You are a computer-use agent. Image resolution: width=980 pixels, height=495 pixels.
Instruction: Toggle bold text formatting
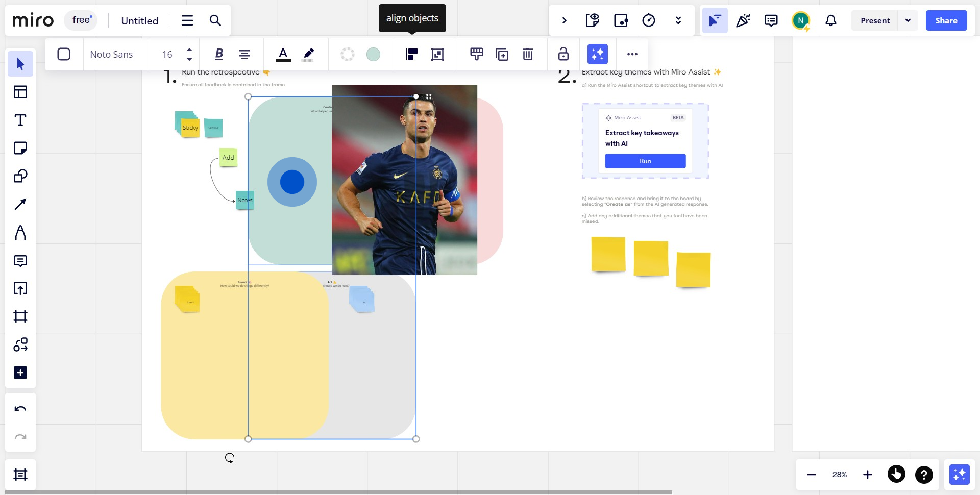(x=219, y=54)
